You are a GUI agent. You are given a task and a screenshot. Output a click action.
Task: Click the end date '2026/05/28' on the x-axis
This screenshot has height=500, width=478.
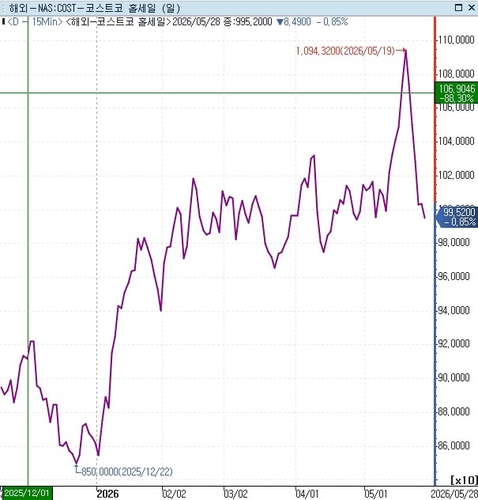click(454, 494)
